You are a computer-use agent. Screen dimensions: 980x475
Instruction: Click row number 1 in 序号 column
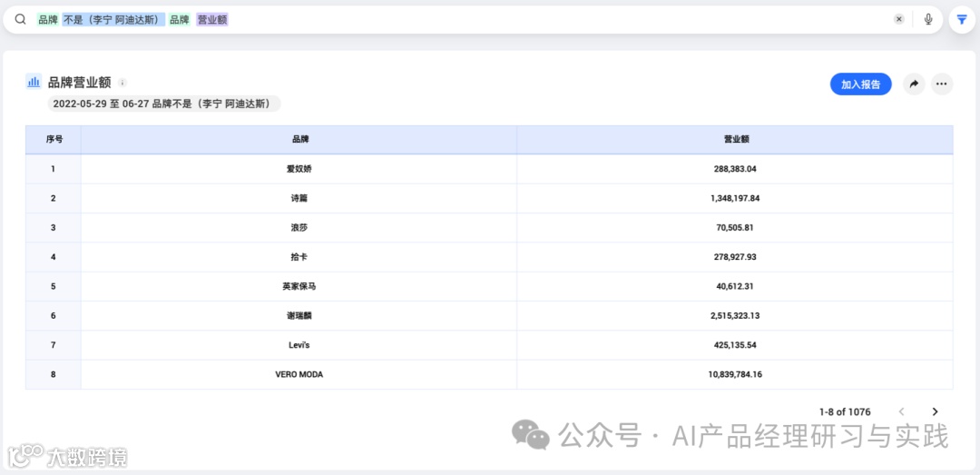pos(54,169)
